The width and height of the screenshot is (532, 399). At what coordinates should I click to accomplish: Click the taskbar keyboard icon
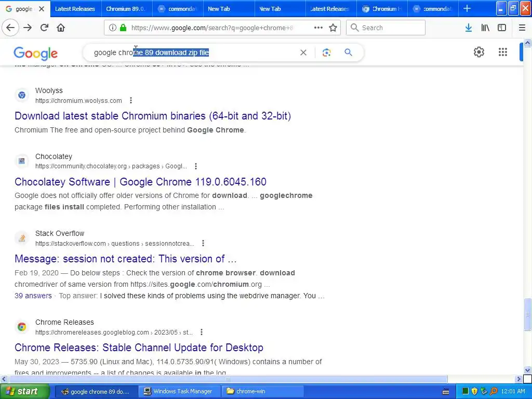[x=446, y=392]
